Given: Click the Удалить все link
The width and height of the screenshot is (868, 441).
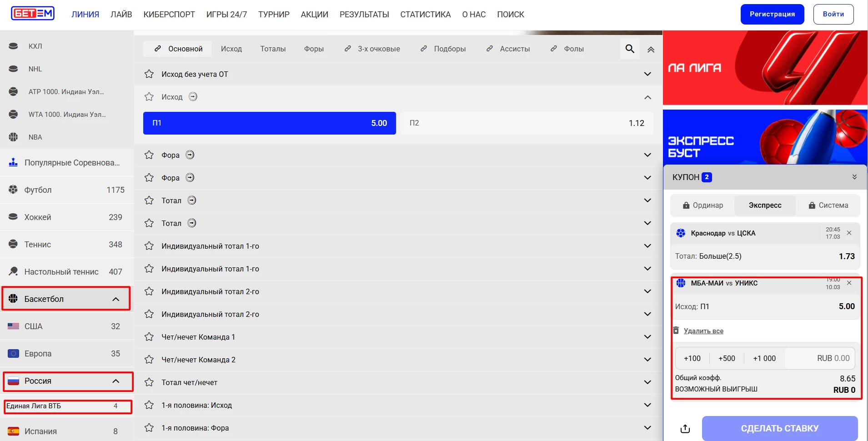Looking at the screenshot, I should (x=703, y=331).
